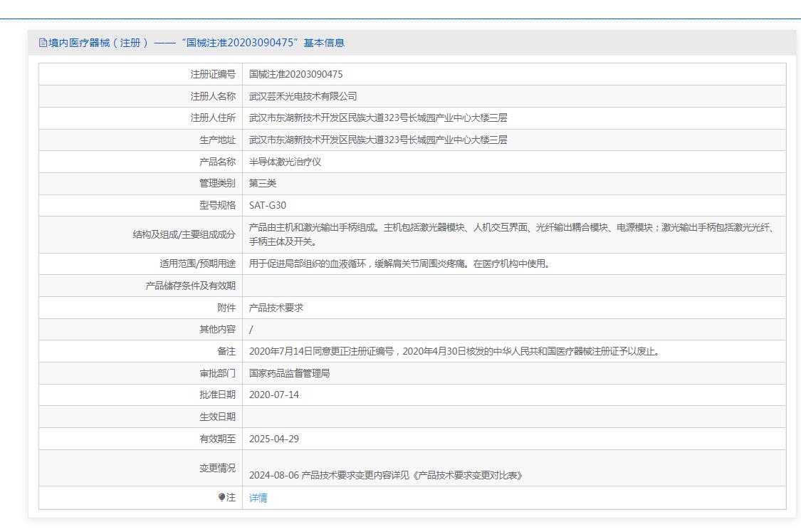Click the attachment entry 产品技术要求
Screen dimensions: 801x532
[x=276, y=308]
